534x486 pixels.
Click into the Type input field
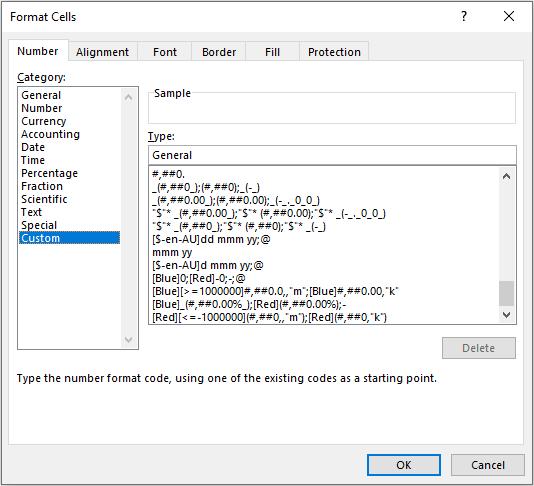(x=332, y=155)
